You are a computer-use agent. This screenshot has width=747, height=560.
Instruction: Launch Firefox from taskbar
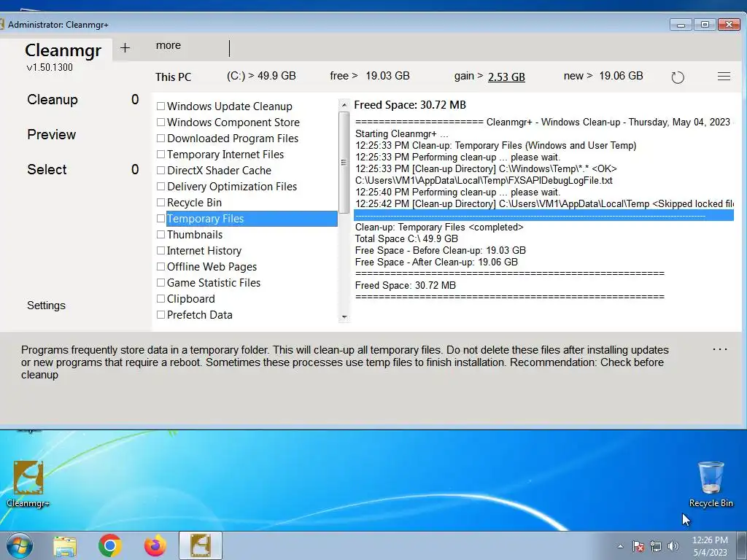155,545
